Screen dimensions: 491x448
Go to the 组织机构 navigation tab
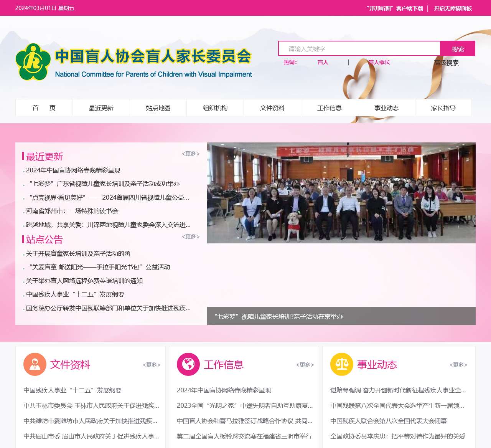click(x=215, y=108)
